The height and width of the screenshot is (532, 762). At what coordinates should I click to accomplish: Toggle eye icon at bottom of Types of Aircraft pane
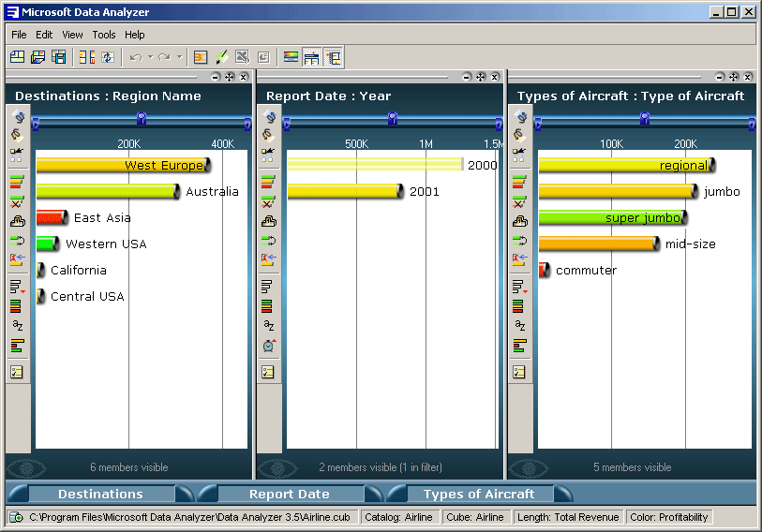coord(529,468)
